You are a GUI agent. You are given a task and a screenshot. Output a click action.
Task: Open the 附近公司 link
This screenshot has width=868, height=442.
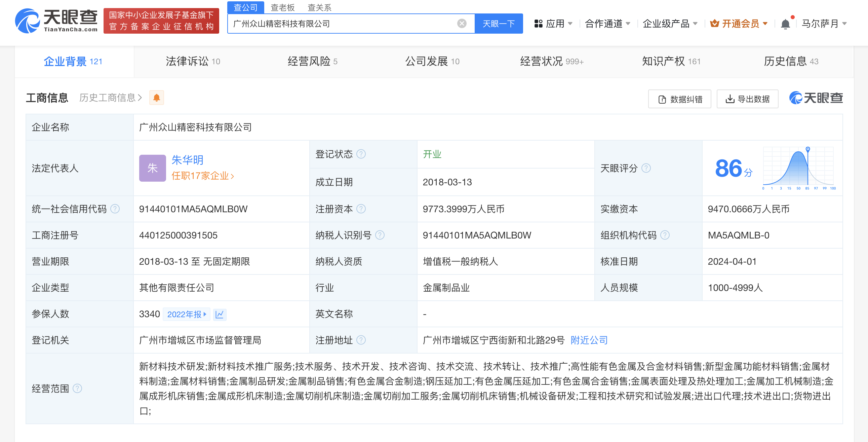tap(589, 340)
